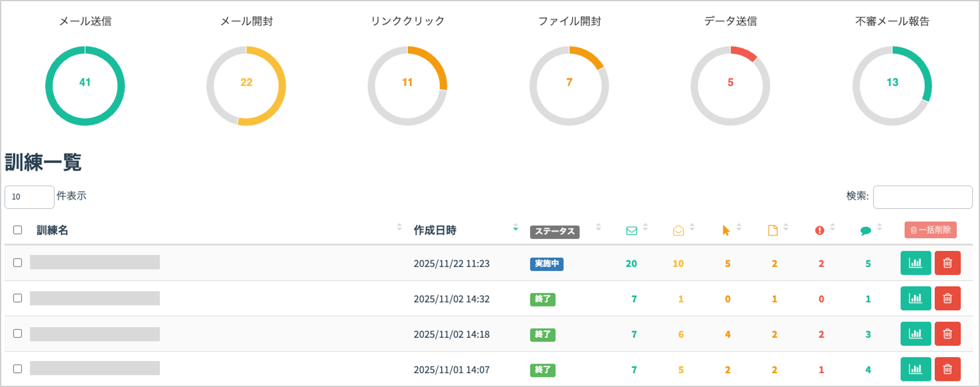Click the trash icon for the 2025/11/02 14:18 training
This screenshot has width=980, height=387.
click(947, 334)
